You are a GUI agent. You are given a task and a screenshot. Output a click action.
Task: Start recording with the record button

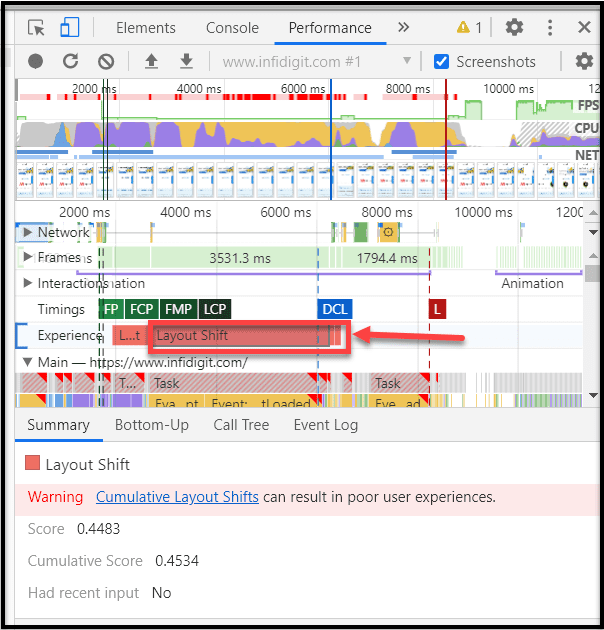35,61
